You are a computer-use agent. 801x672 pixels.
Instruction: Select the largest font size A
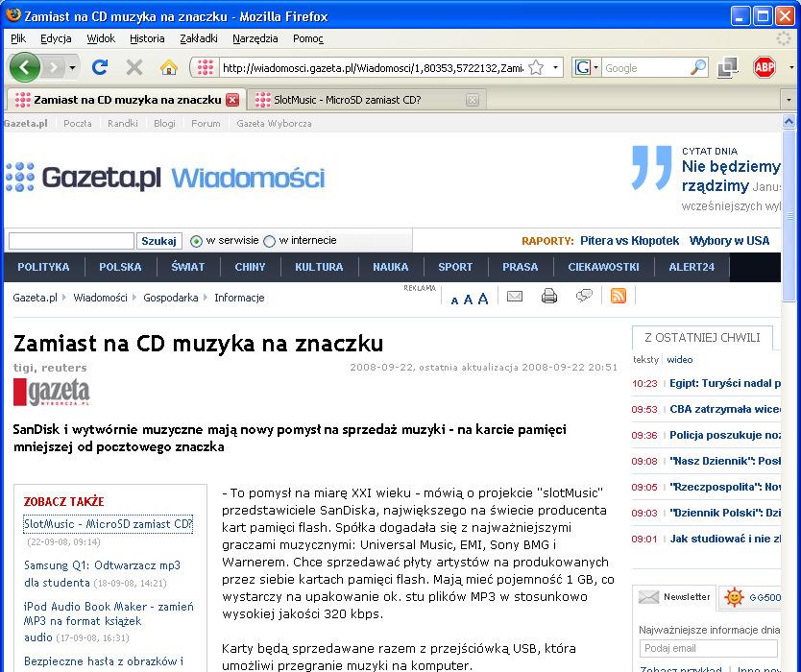[x=483, y=299]
